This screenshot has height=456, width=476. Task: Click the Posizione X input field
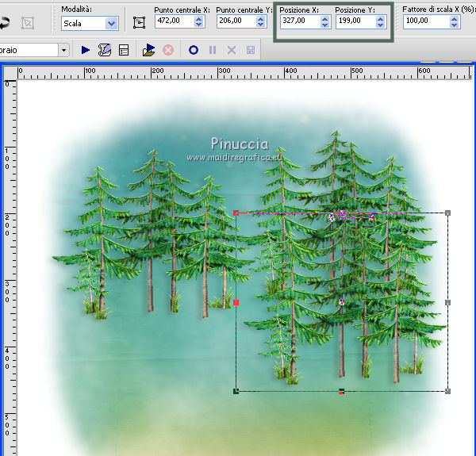click(x=297, y=22)
